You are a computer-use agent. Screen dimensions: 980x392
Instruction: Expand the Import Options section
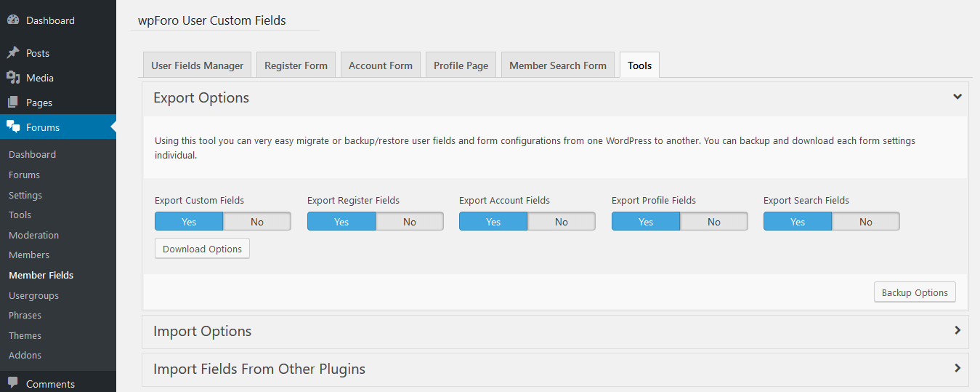pyautogui.click(x=957, y=331)
